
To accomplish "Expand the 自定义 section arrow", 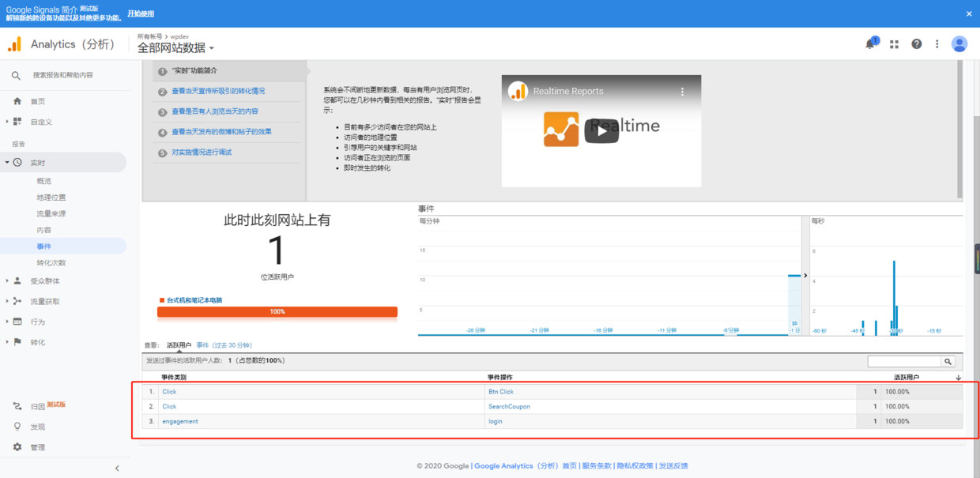I will point(7,122).
